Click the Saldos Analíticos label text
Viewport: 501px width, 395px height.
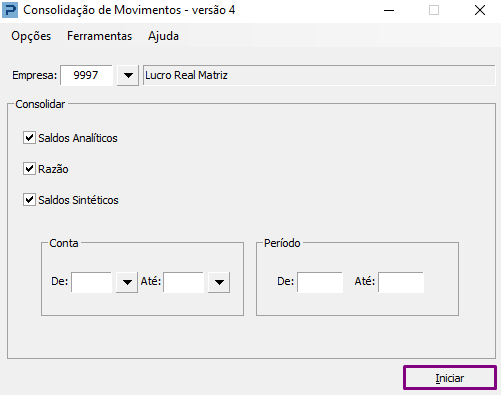coord(78,138)
